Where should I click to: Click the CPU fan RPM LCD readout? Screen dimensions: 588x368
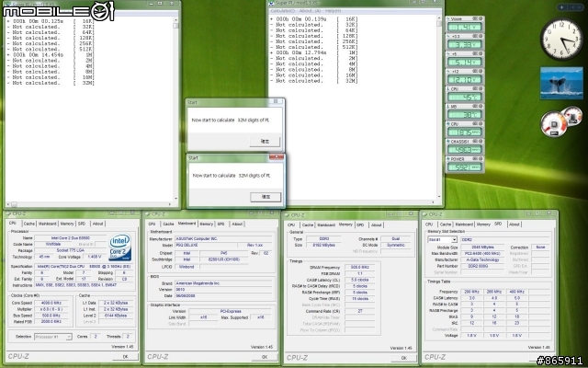(464, 132)
